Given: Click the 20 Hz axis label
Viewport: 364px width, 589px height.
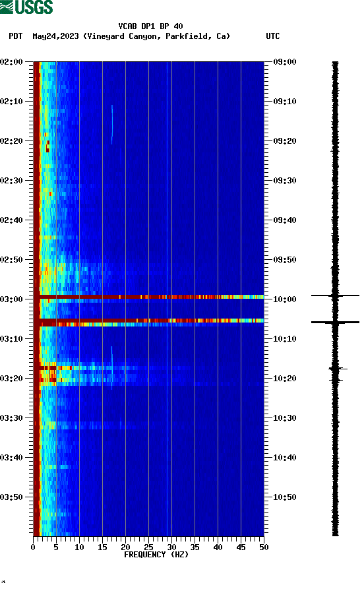Looking at the screenshot, I should tap(125, 547).
